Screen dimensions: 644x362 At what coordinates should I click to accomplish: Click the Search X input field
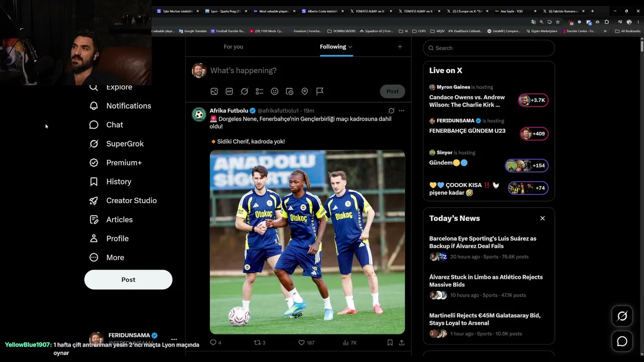[489, 48]
